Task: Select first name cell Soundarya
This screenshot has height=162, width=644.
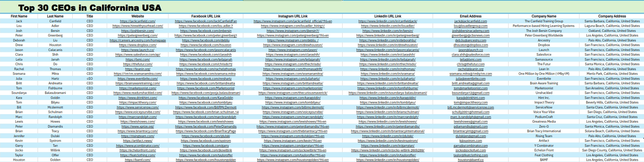Action: [x=19, y=93]
